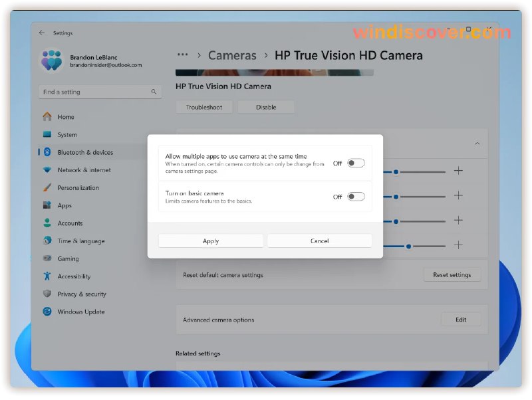Image resolution: width=532 pixels, height=400 pixels.
Task: Focus the Find a setting search box
Action: 100,92
